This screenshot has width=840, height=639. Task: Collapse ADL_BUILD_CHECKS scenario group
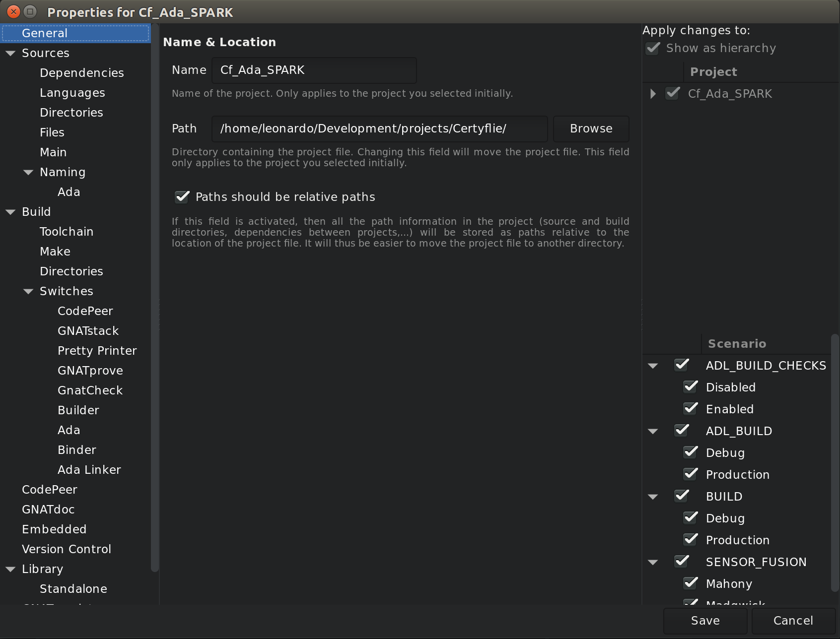[x=653, y=366]
